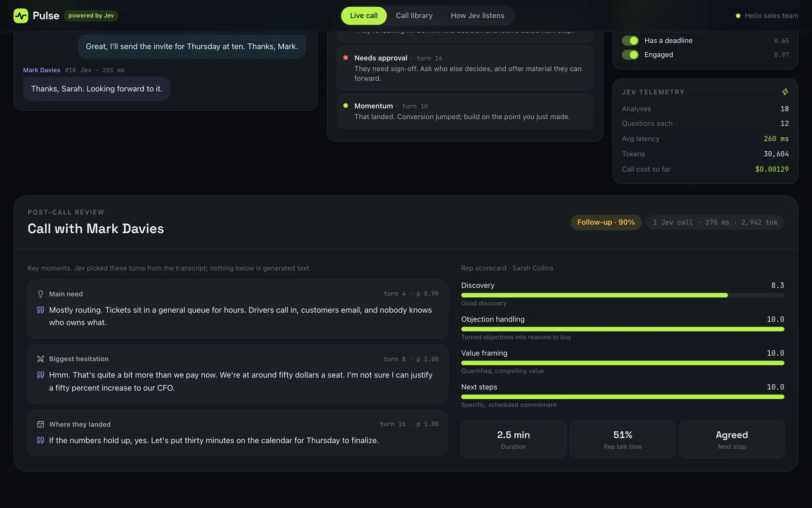The height and width of the screenshot is (508, 812).
Task: Click the Follow-up · 90% badge
Action: 606,222
